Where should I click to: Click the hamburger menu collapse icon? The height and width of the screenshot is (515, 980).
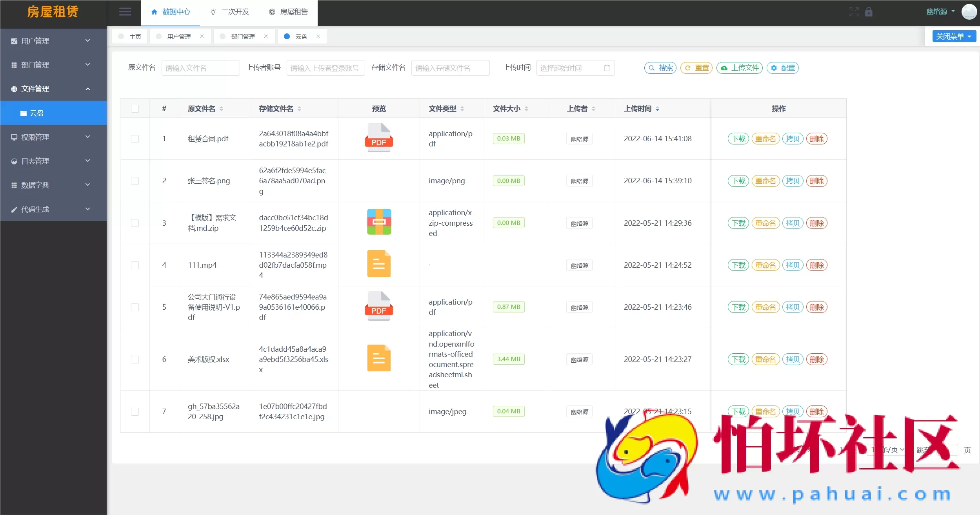[x=125, y=12]
